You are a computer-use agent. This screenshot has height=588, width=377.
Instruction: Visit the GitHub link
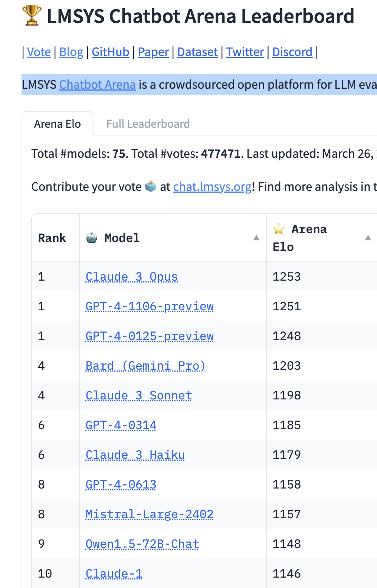(110, 52)
